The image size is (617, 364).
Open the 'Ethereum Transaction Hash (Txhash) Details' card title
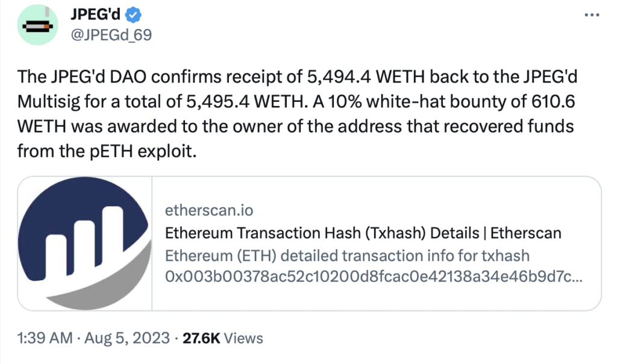coord(363,233)
